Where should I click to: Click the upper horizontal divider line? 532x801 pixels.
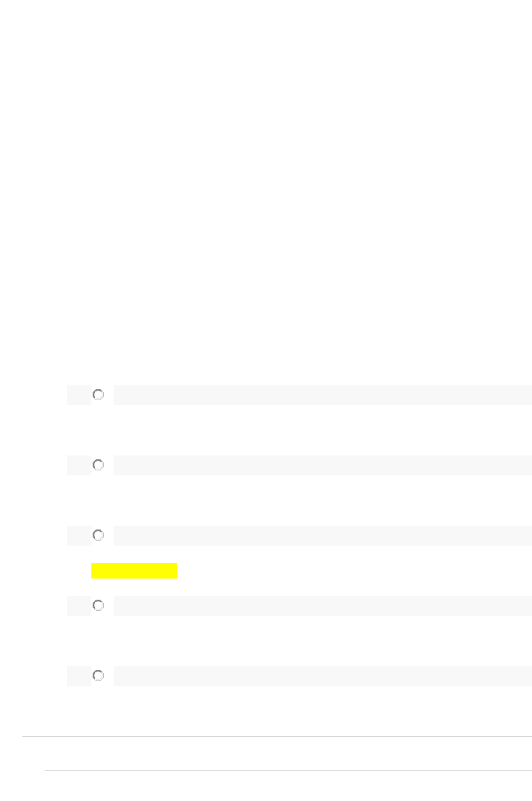(x=277, y=737)
